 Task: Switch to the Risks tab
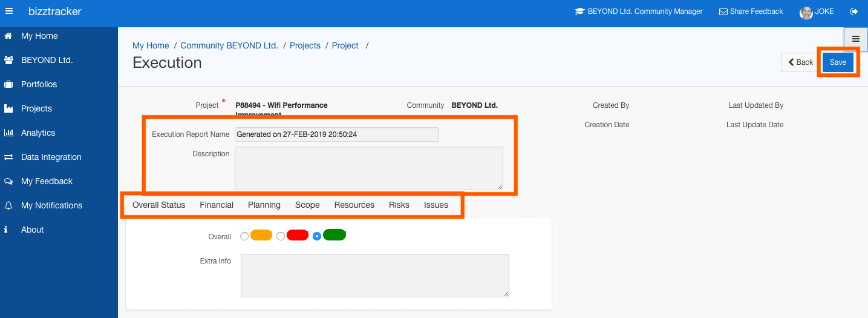tap(399, 205)
